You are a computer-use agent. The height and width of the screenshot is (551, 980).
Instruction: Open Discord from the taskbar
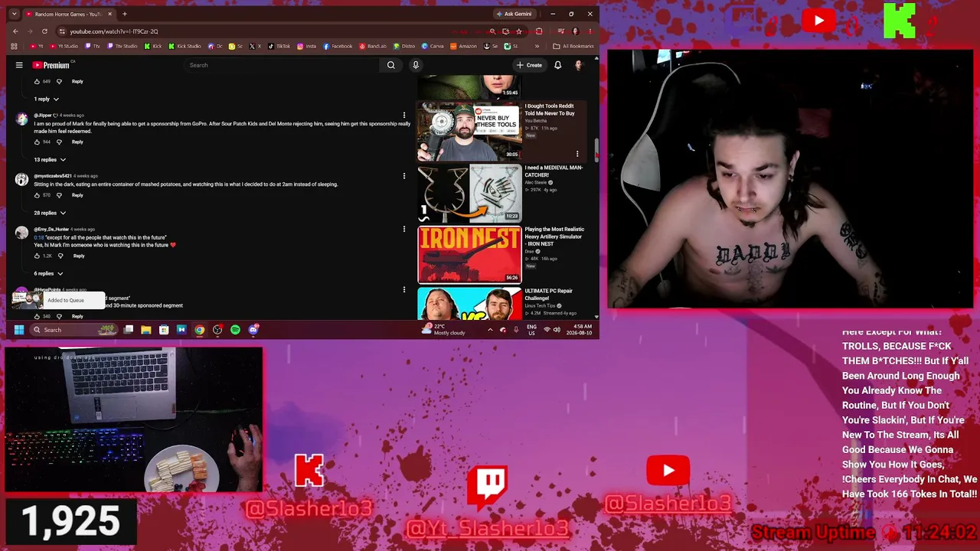point(253,330)
